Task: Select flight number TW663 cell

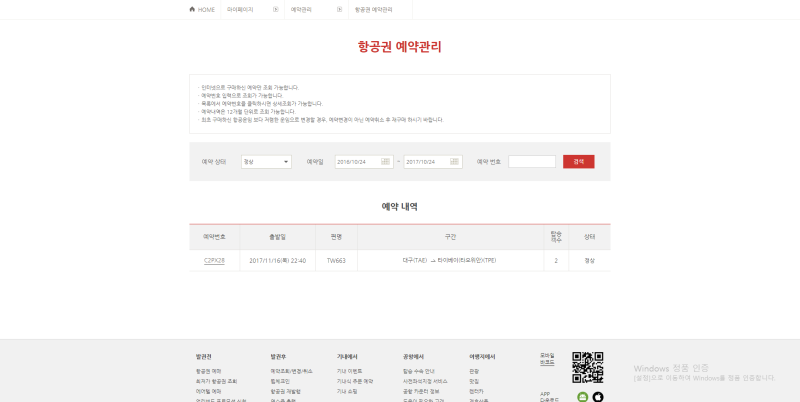Action: pos(336,261)
